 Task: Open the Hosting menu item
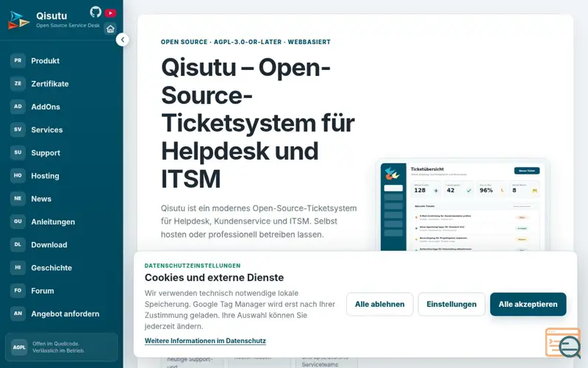(62, 176)
